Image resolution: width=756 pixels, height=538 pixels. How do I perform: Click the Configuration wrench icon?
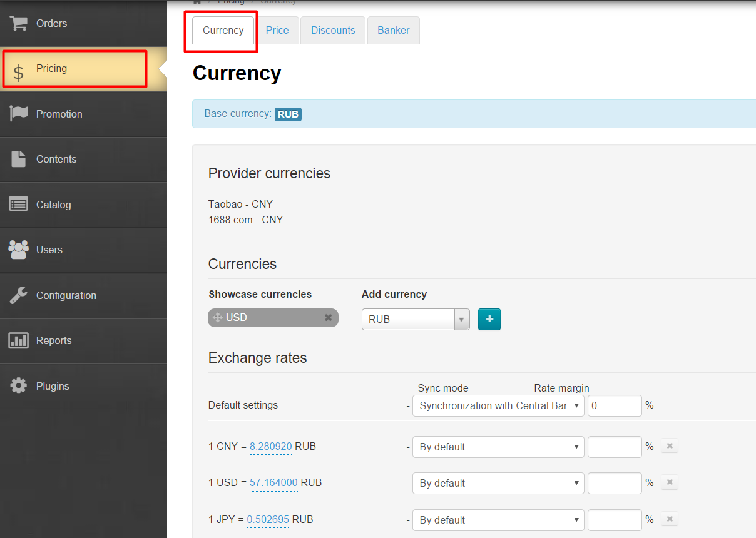(x=19, y=295)
